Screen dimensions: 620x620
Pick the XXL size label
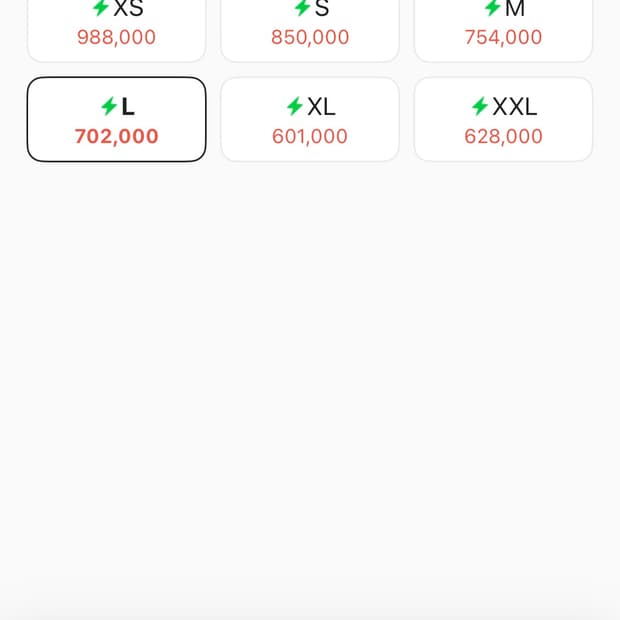point(515,107)
